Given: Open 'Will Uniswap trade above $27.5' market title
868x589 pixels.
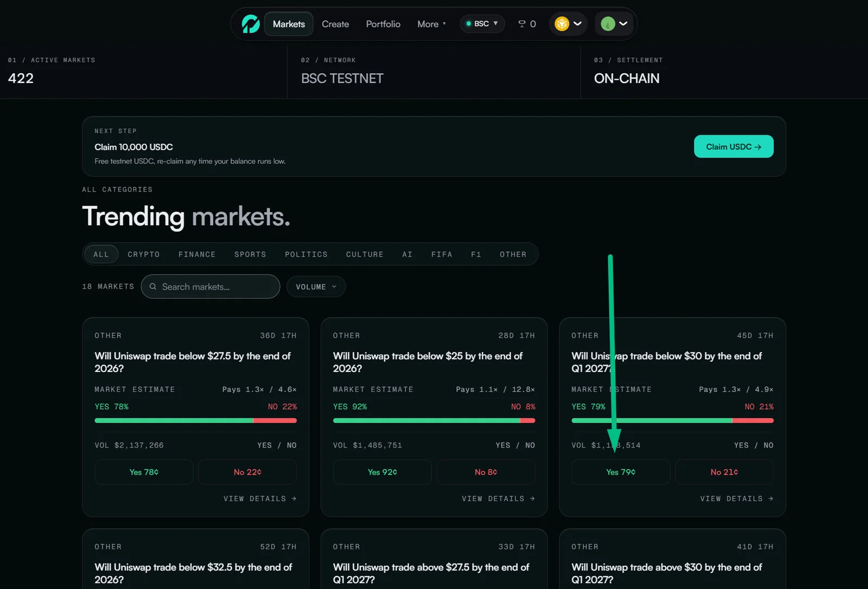Looking at the screenshot, I should (431, 573).
